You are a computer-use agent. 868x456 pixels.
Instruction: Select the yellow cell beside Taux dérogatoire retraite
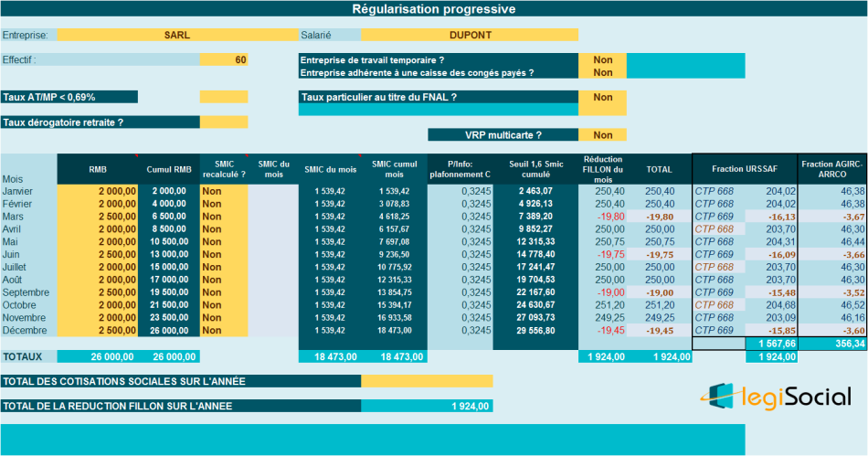coord(224,122)
